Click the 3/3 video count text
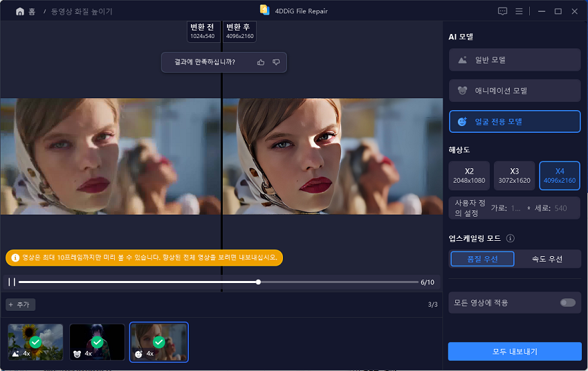This screenshot has height=371, width=588. click(x=433, y=305)
